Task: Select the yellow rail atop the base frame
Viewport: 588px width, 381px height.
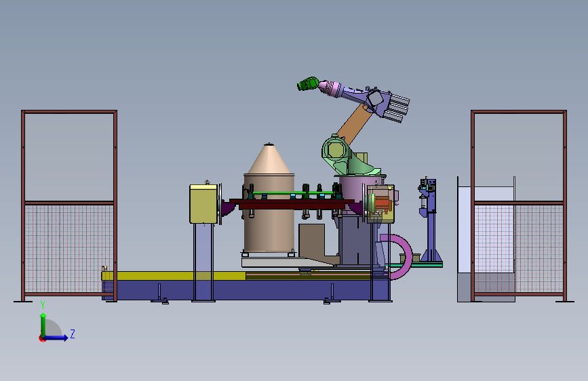Action: [174, 276]
